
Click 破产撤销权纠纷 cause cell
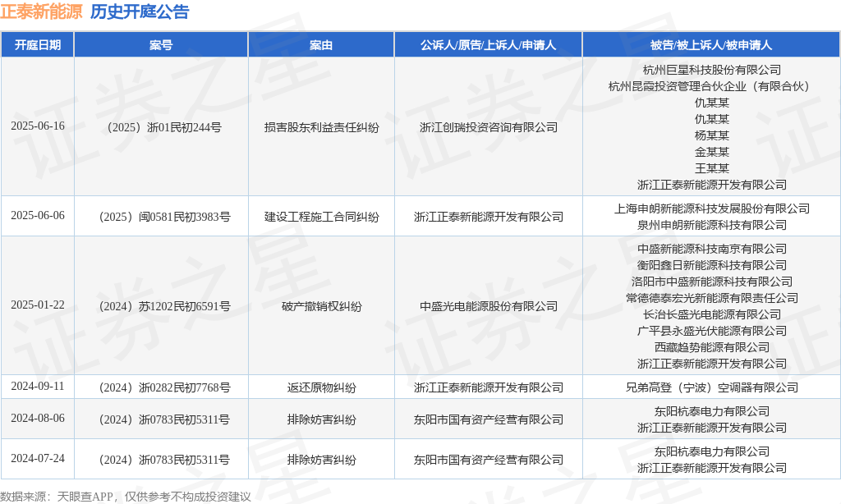coord(321,307)
